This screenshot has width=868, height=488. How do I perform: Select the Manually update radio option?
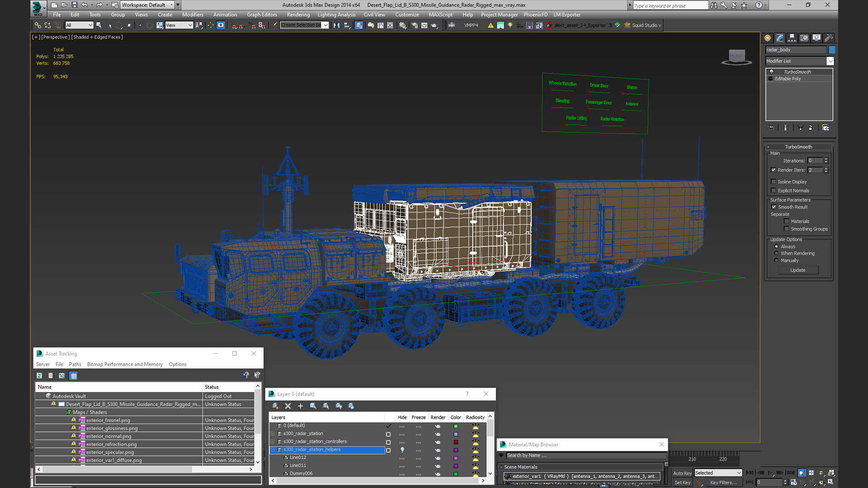pyautogui.click(x=776, y=260)
